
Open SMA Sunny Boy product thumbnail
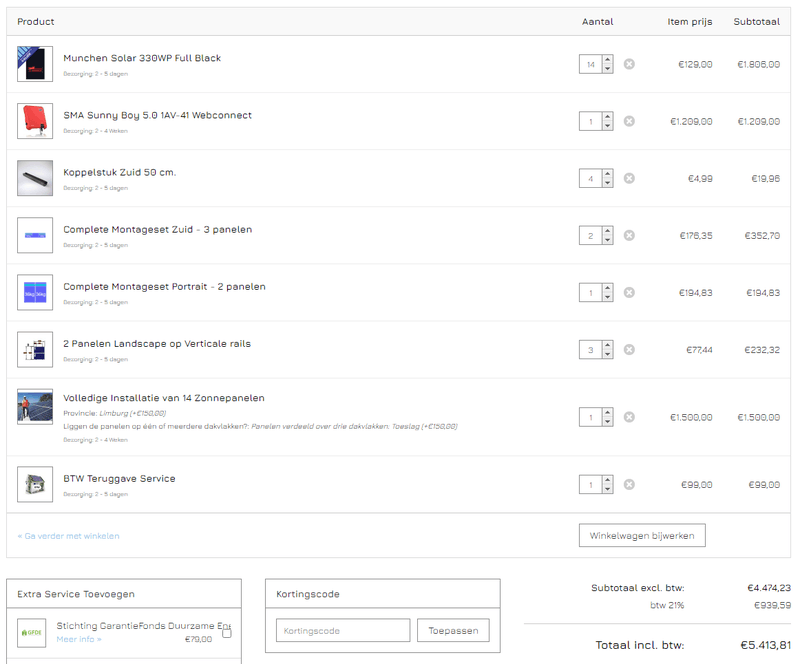point(35,121)
